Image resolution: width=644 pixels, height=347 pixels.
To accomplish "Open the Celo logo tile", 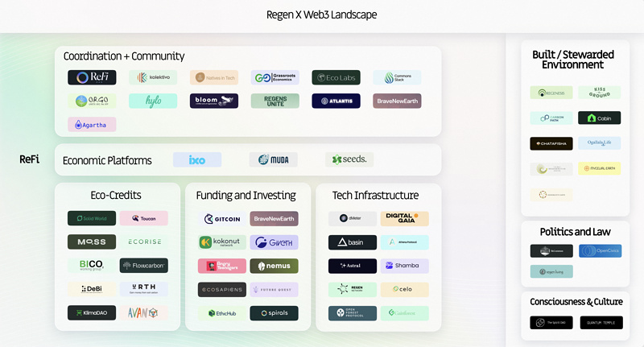I will click(404, 289).
